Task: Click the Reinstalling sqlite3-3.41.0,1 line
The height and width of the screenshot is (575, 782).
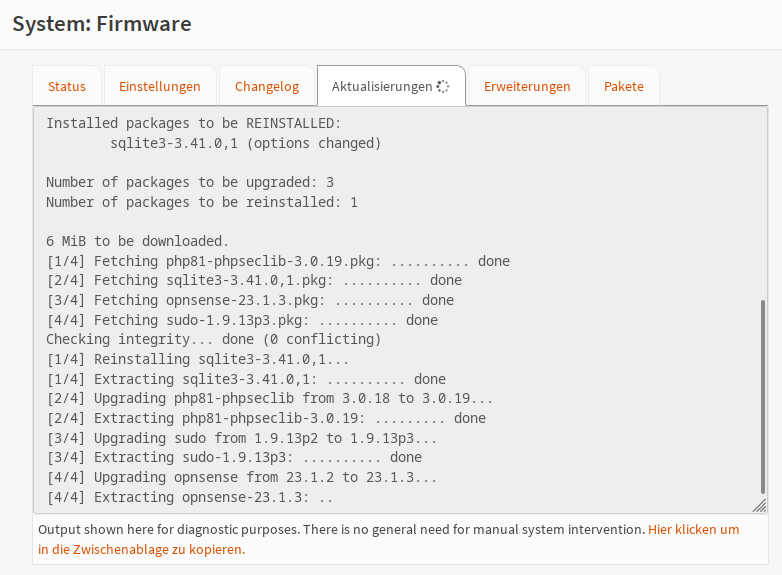Action: (x=197, y=359)
